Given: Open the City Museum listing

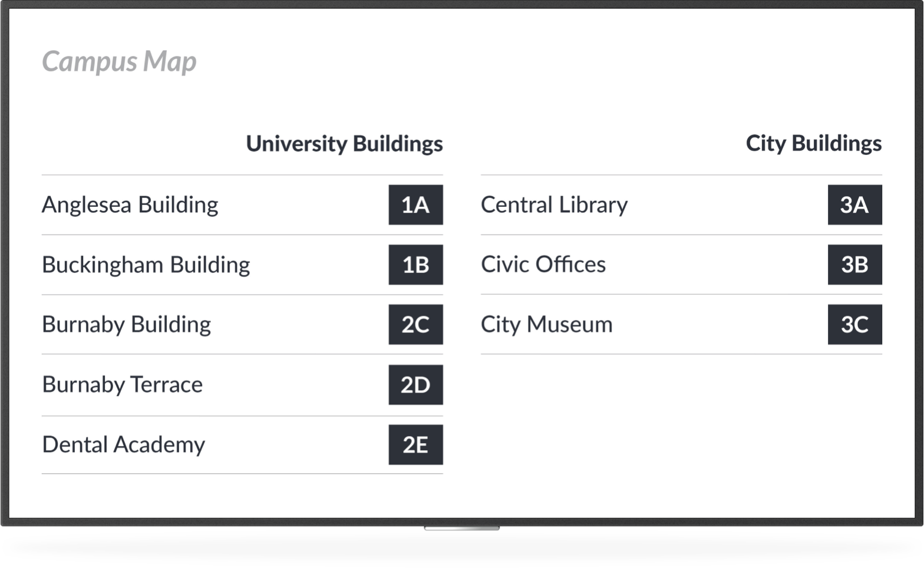Looking at the screenshot, I should click(547, 325).
